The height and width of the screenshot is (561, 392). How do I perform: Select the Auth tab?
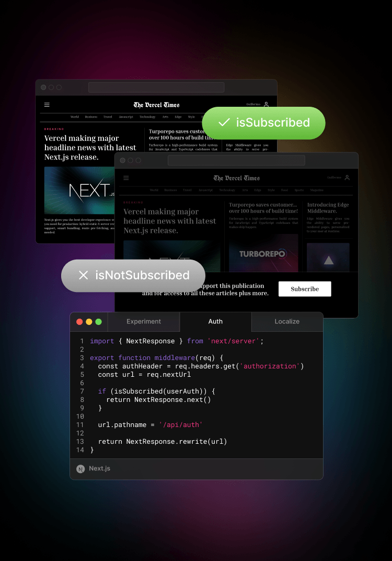click(x=215, y=322)
